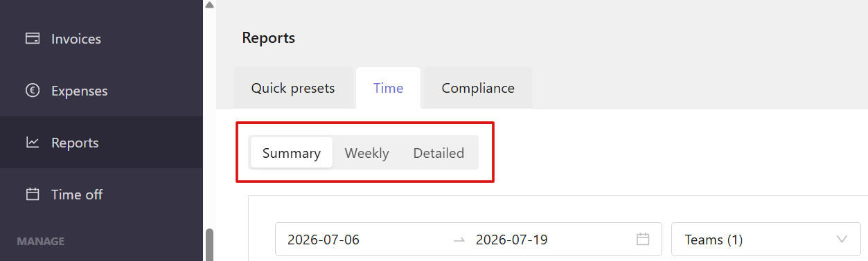The height and width of the screenshot is (261, 868).
Task: Click the Teams dropdown chevron arrow
Action: click(x=842, y=240)
